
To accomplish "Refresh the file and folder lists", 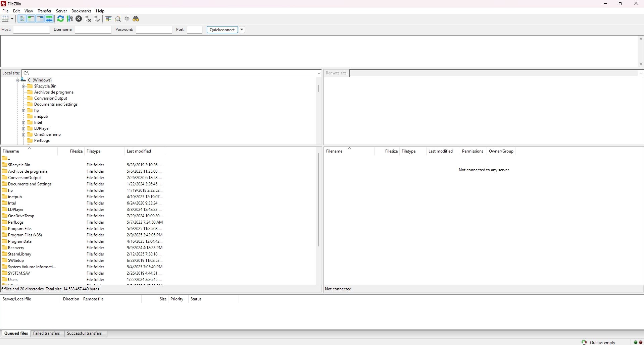I will pyautogui.click(x=60, y=19).
